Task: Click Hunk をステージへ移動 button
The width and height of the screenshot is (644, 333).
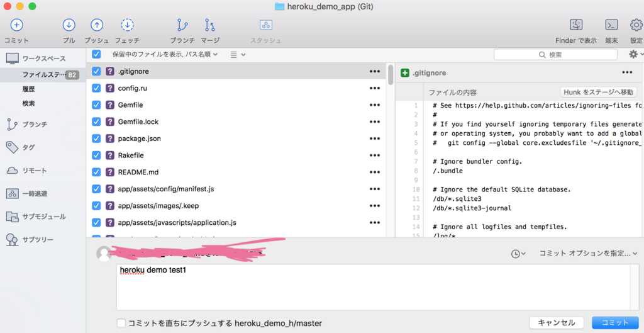Action: pyautogui.click(x=599, y=92)
